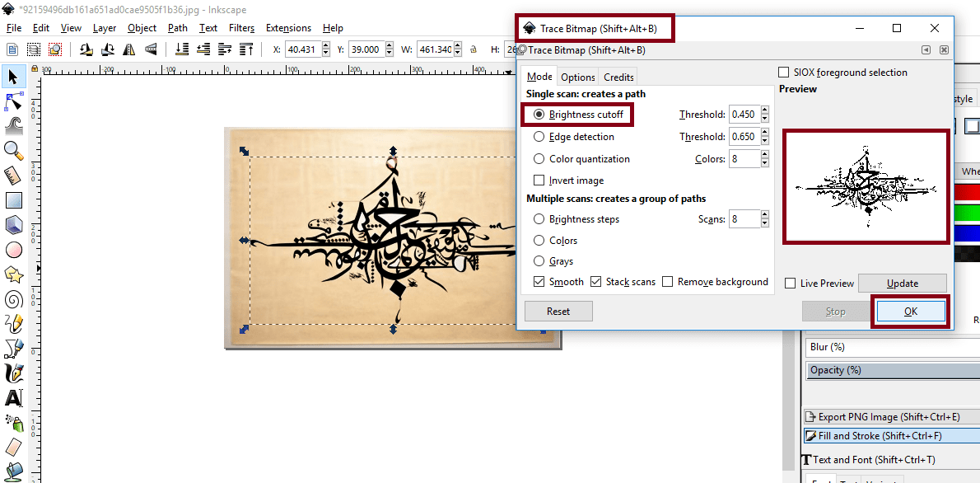Open the Path menu
The height and width of the screenshot is (483, 980).
(178, 27)
